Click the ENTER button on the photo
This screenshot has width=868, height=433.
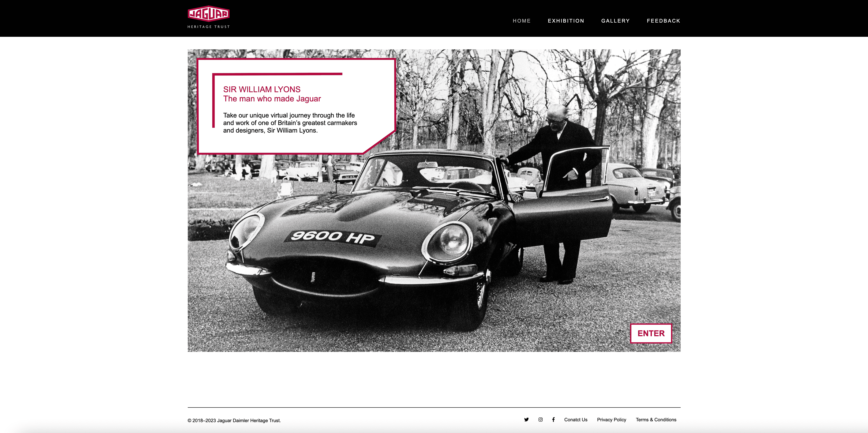click(x=651, y=333)
